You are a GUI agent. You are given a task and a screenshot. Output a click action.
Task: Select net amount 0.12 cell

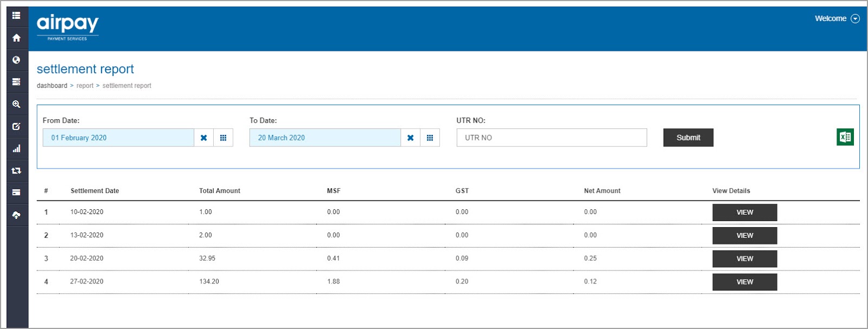coord(590,282)
